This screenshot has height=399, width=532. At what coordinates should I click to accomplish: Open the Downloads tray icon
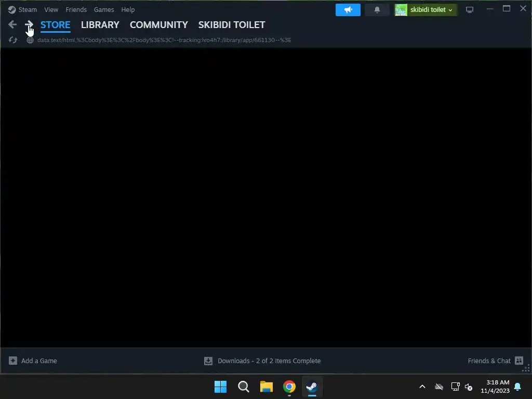[208, 361]
